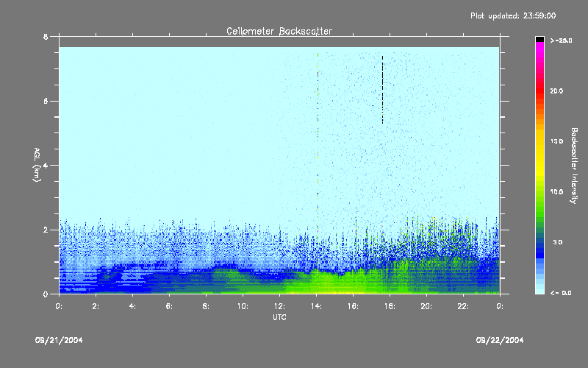Click the "15.0" colorbar label
The image size is (588, 368).
coord(556,141)
